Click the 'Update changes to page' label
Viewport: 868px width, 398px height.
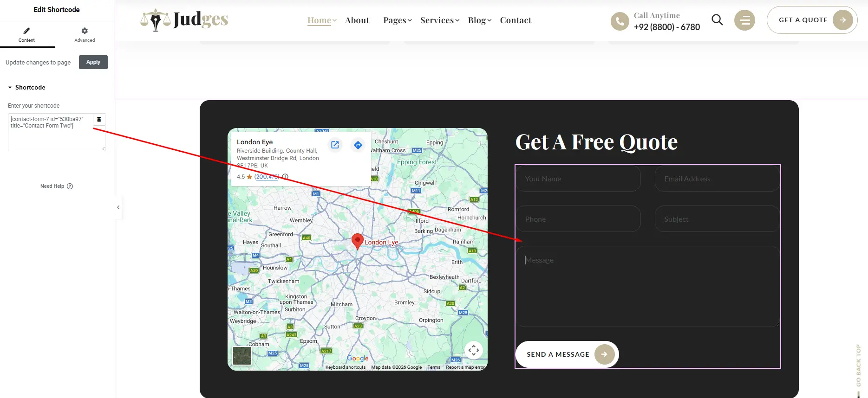point(38,63)
